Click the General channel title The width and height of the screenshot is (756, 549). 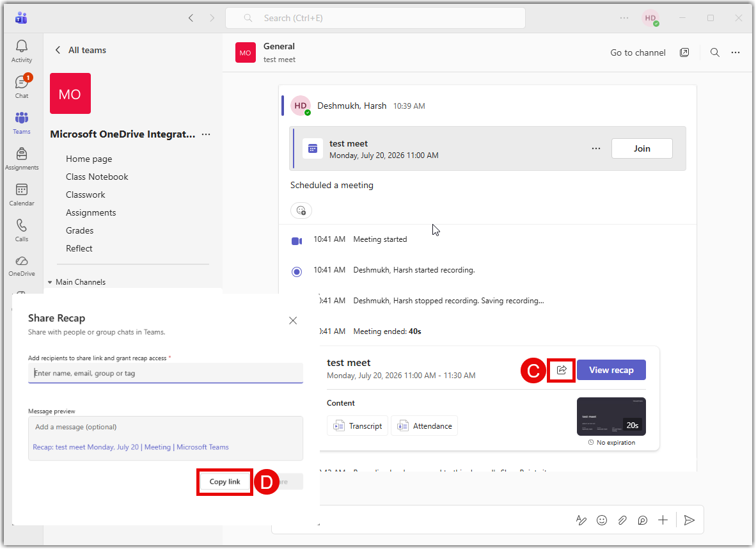point(279,46)
